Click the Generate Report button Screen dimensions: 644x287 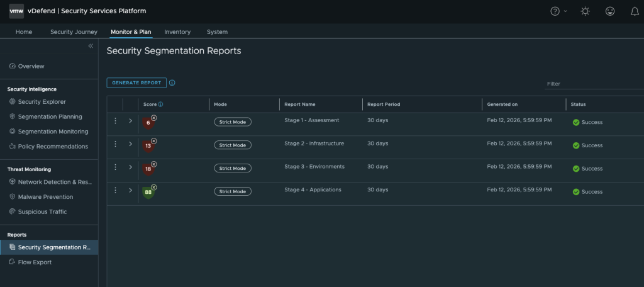pos(136,82)
